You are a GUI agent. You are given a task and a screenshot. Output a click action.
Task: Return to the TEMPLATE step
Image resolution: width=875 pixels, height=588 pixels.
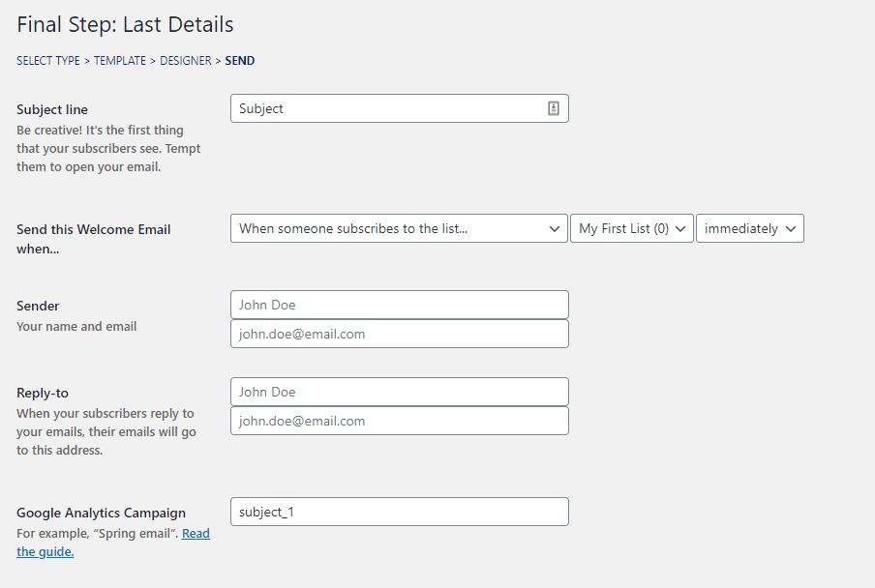(120, 60)
